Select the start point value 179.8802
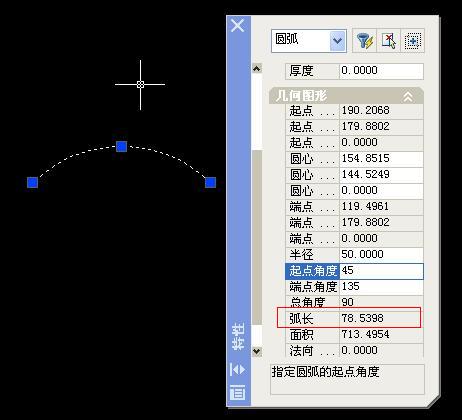This screenshot has height=420, width=462. point(381,126)
